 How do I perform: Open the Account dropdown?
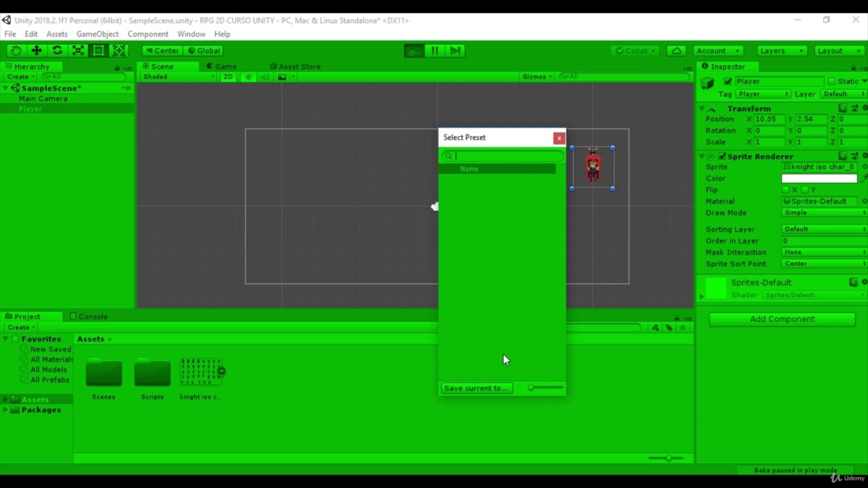coord(719,51)
